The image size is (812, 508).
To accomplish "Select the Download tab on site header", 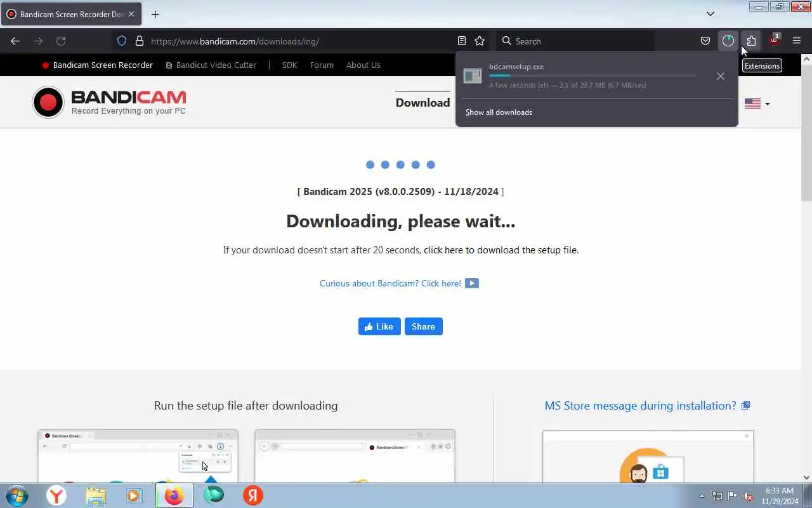I will [x=422, y=103].
